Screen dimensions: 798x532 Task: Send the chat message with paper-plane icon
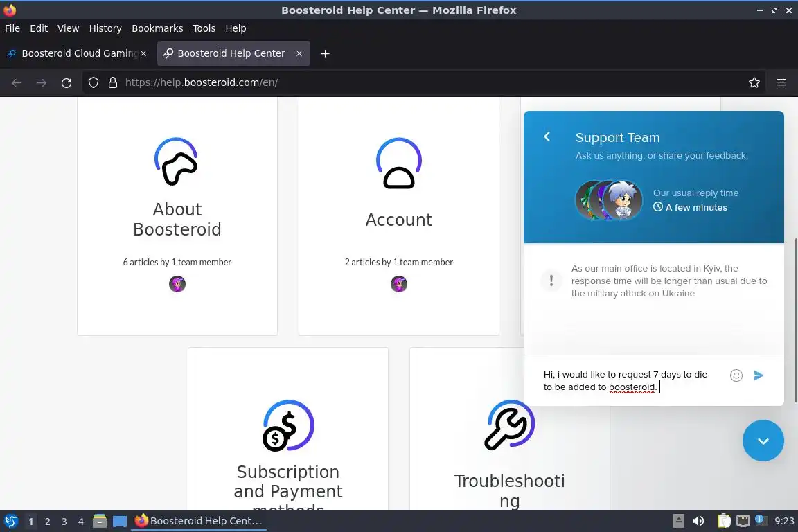[x=758, y=375]
